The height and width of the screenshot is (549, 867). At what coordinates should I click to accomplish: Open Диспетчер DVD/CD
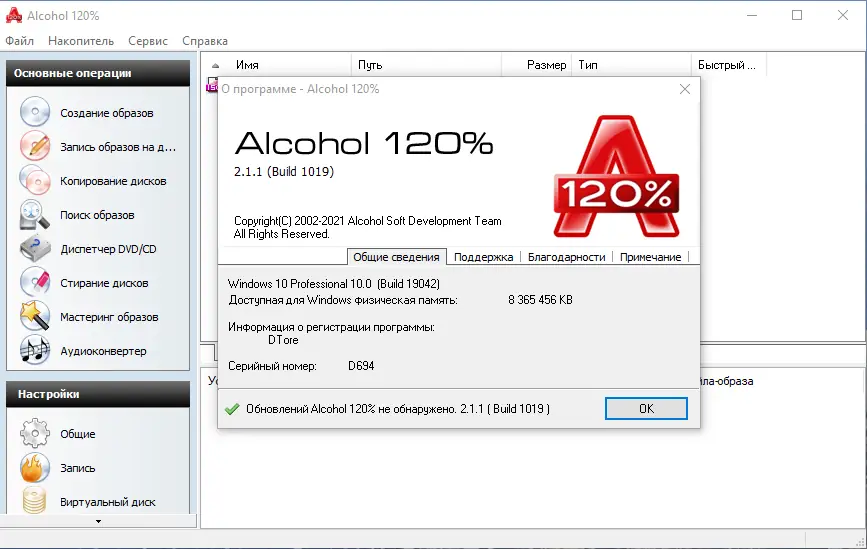108,249
